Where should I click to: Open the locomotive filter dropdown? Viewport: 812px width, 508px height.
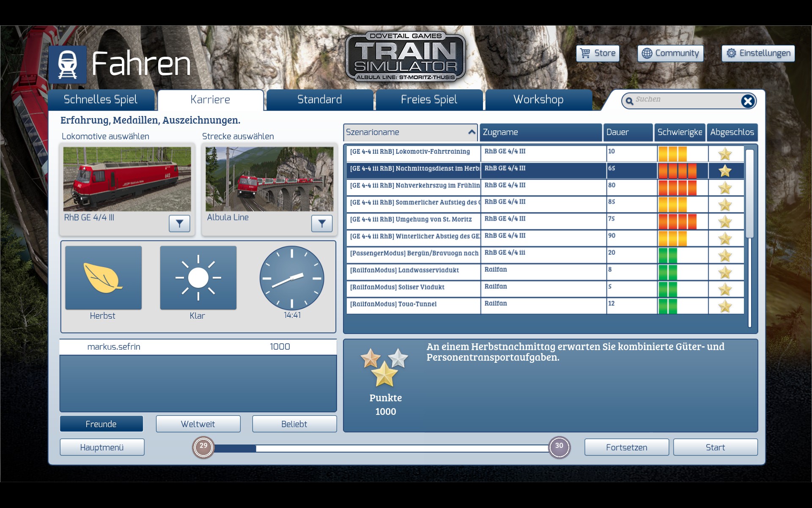click(x=179, y=223)
